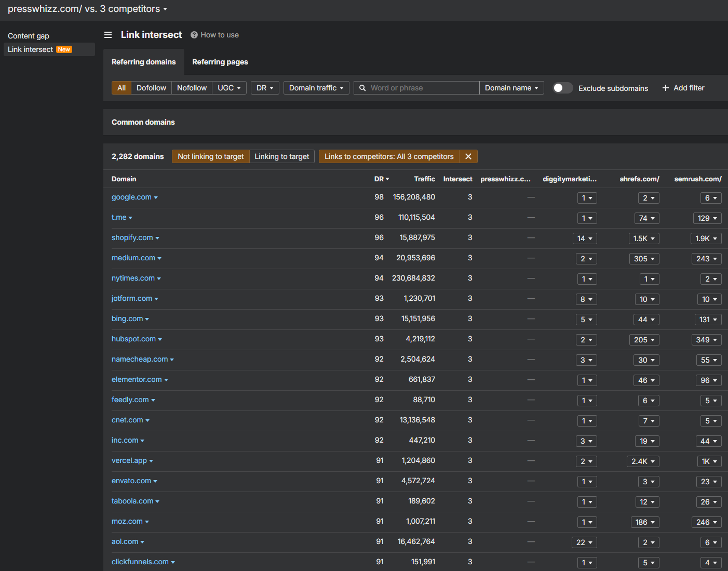Click Links to competitors filter chip

[389, 156]
